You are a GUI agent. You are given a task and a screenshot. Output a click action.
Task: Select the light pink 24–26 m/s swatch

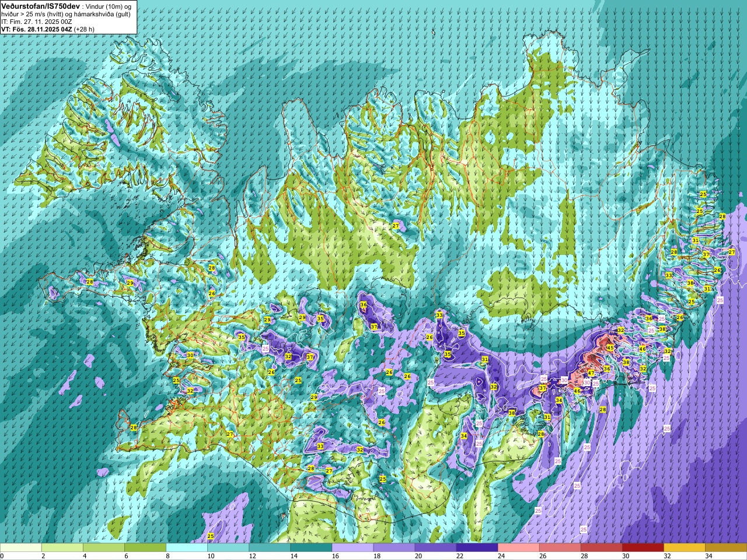pyautogui.click(x=518, y=548)
